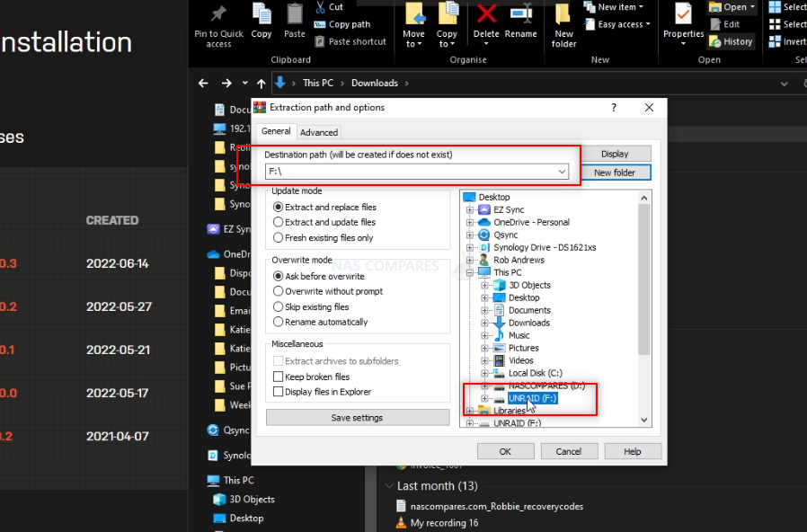Select OneDrive - Personal in folder tree
The image size is (807, 532).
531,222
